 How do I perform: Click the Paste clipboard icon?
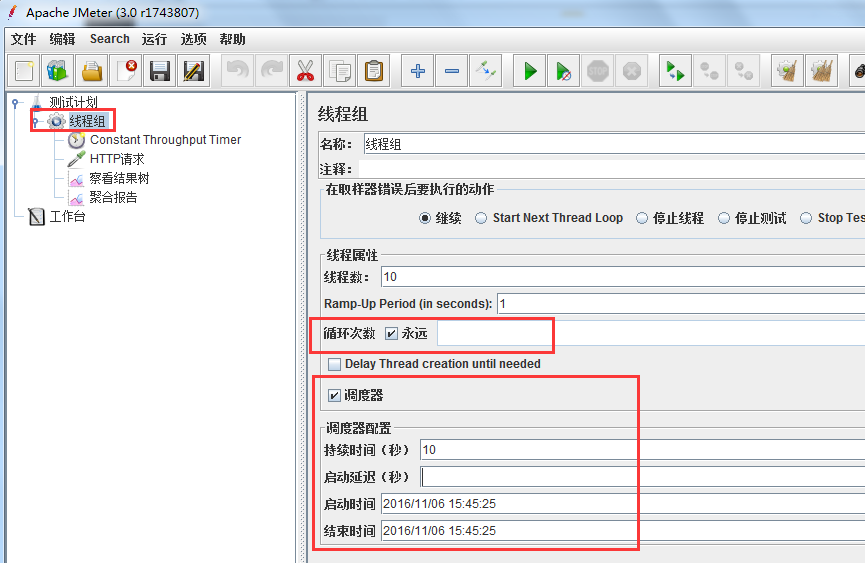[x=373, y=71]
